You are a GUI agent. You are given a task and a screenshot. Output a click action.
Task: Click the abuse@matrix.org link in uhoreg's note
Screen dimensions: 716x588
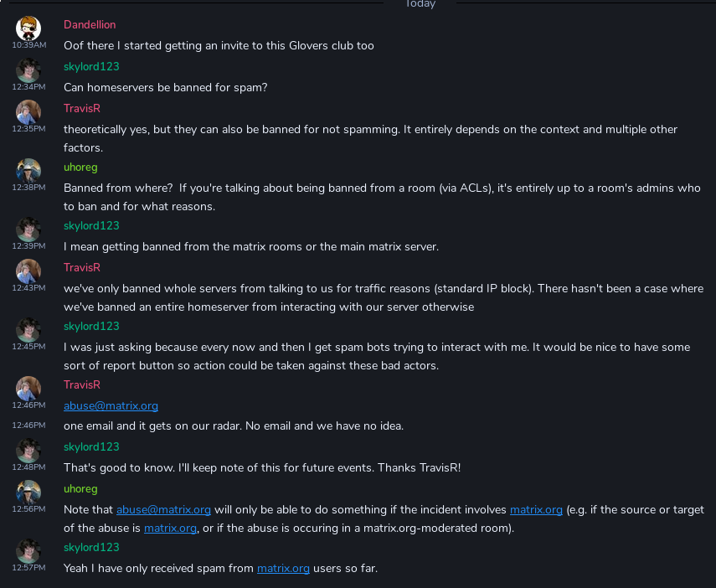pyautogui.click(x=163, y=509)
